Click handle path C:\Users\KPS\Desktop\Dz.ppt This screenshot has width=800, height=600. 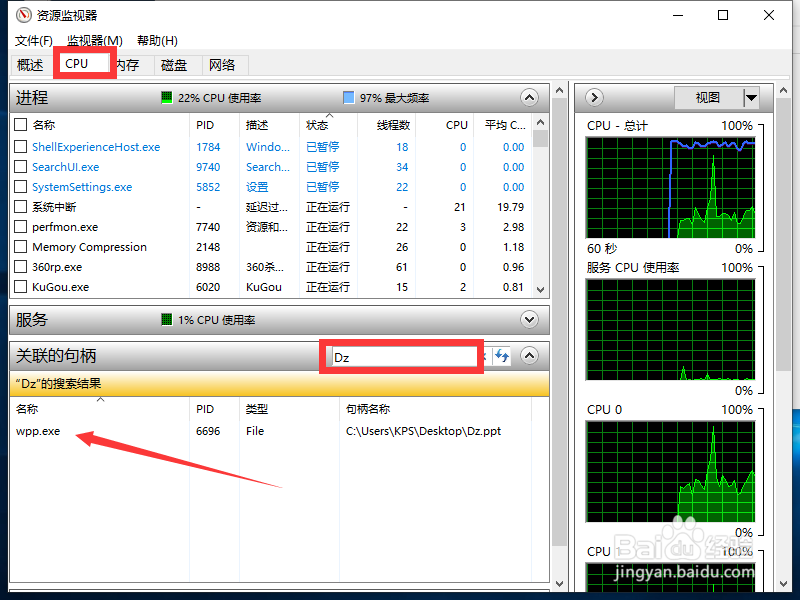pyautogui.click(x=423, y=431)
